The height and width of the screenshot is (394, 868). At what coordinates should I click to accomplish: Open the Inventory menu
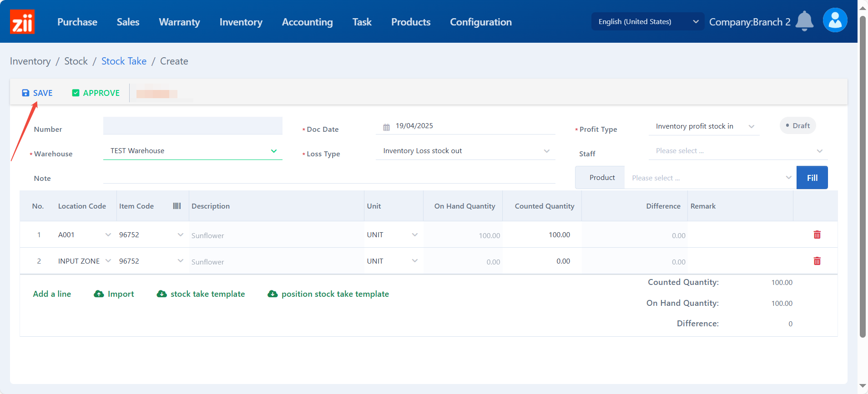(x=241, y=22)
